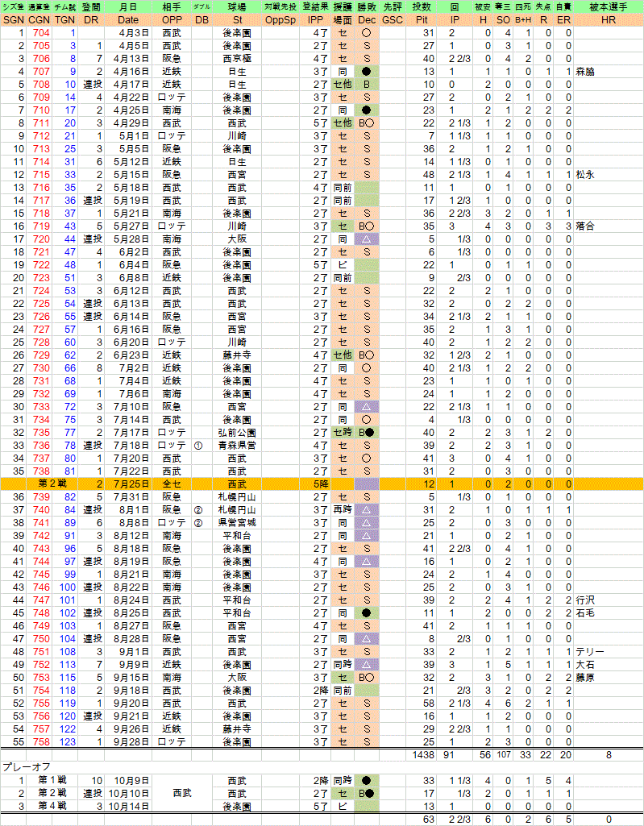Image resolution: width=644 pixels, height=826 pixels.
Task: Select the date cell 10月14日
Action: click(129, 806)
